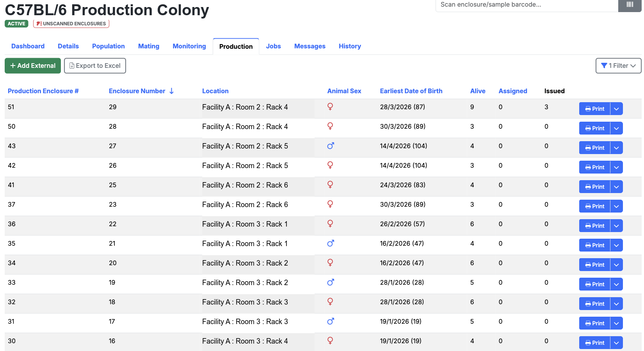Open Print dropdown arrow for enclosure 16
The width and height of the screenshot is (644, 351).
616,343
